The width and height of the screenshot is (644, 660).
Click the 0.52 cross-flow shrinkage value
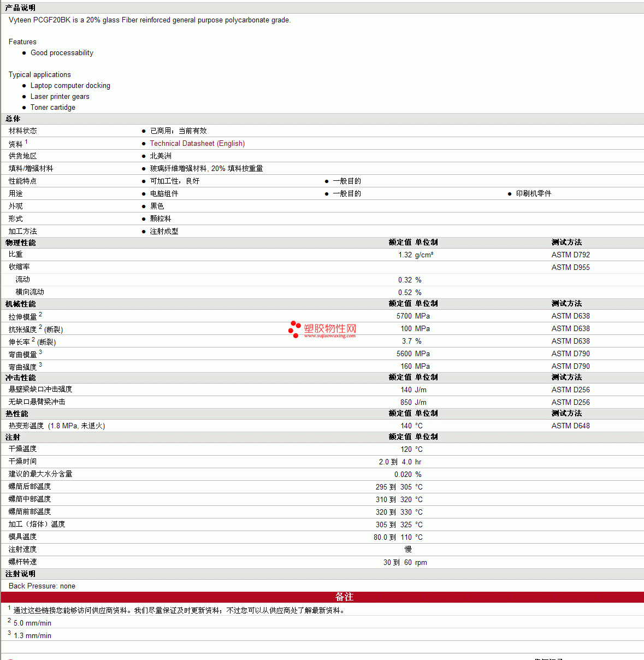pos(405,292)
